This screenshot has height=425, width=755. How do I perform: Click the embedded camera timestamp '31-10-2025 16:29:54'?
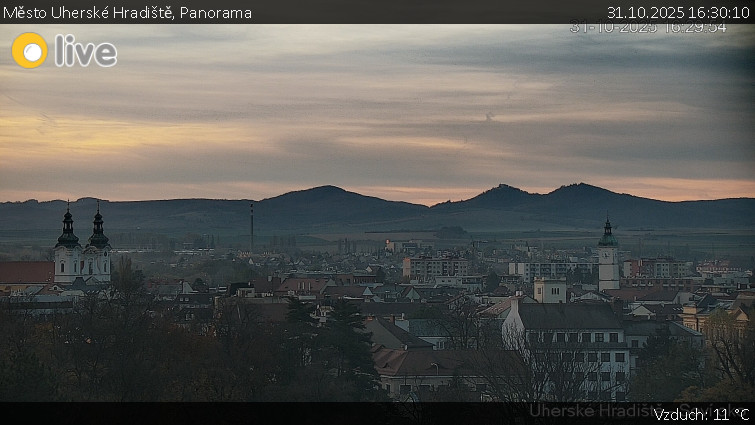[648, 27]
